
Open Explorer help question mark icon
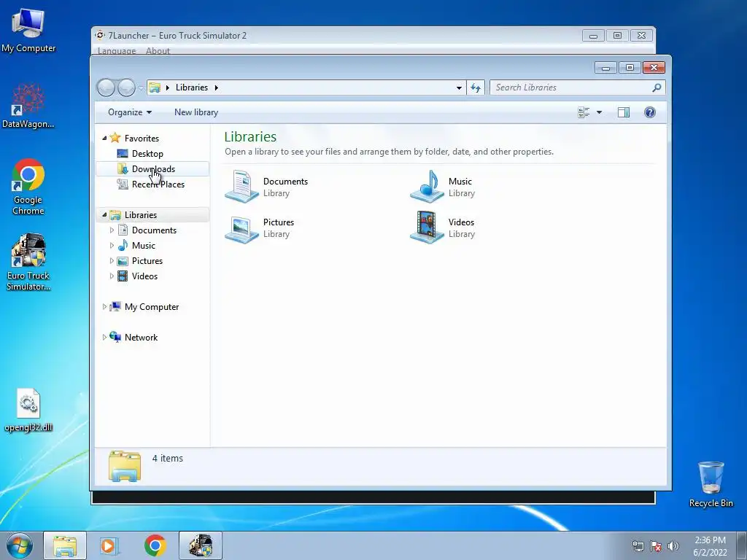pos(650,112)
